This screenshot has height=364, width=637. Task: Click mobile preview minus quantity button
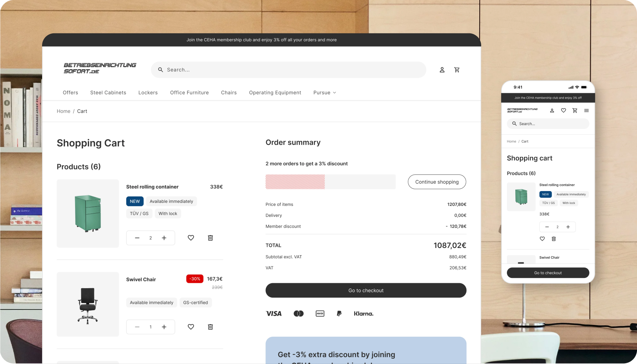tap(547, 227)
